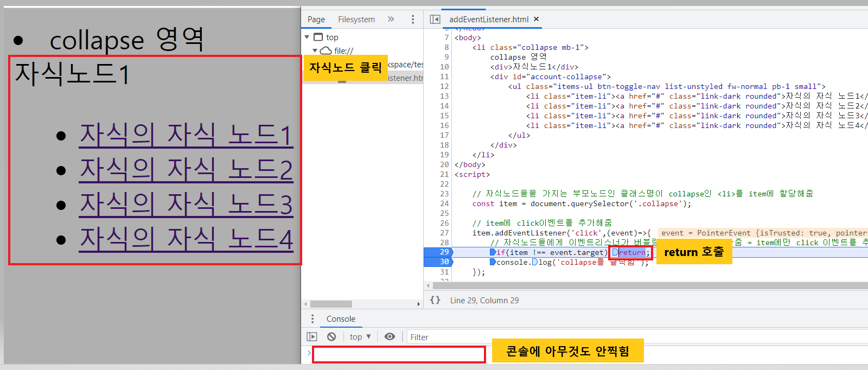Image resolution: width=868 pixels, height=370 pixels.
Task: Click the top frame icon in navigator
Action: pyautogui.click(x=318, y=37)
